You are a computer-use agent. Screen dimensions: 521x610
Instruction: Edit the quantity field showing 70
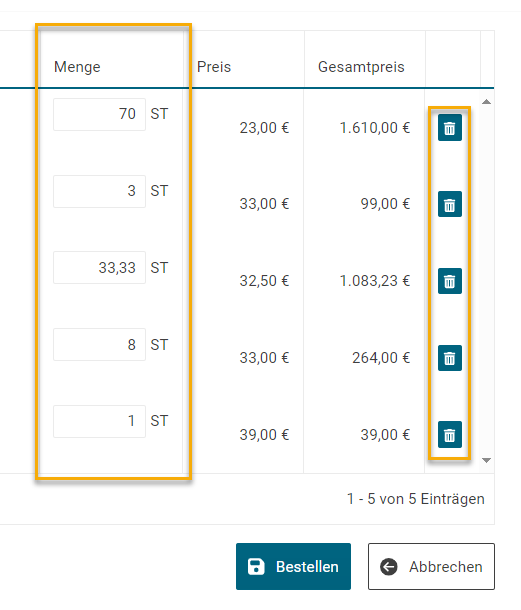click(x=99, y=114)
